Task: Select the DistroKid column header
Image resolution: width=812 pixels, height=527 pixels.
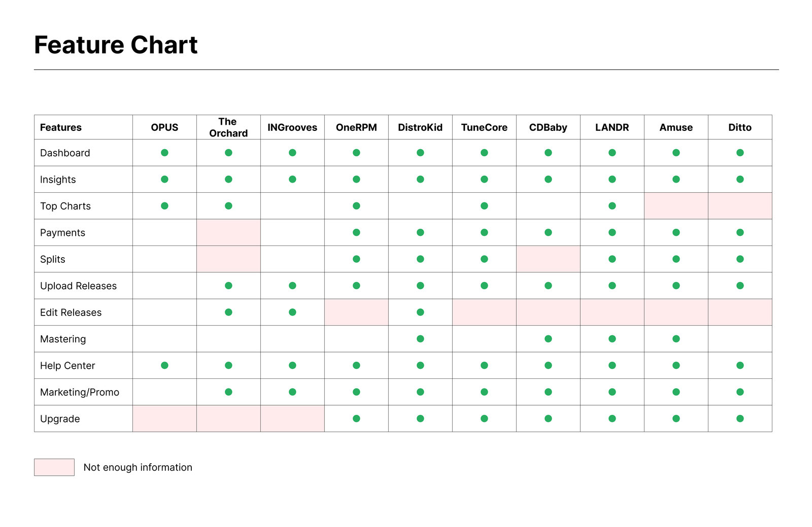Action: pos(420,127)
